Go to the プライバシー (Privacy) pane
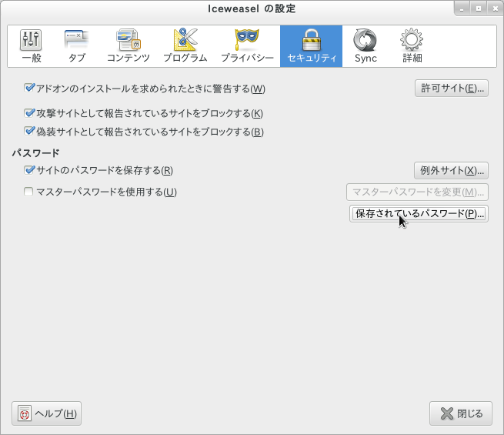 (247, 46)
